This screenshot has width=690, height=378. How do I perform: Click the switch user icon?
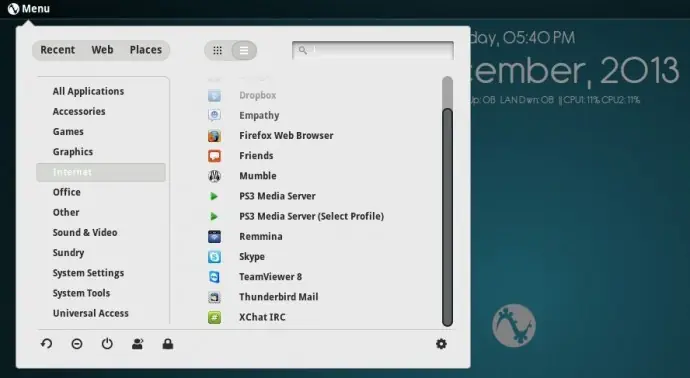pyautogui.click(x=137, y=344)
